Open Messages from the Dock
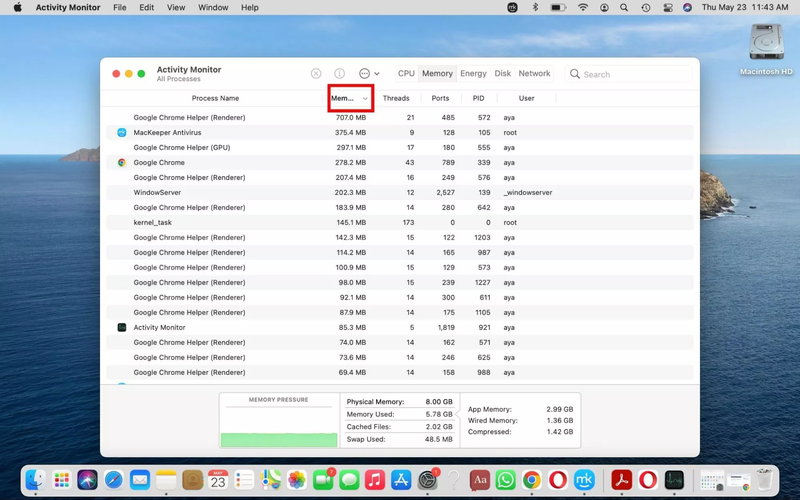The height and width of the screenshot is (500, 800). tap(349, 480)
